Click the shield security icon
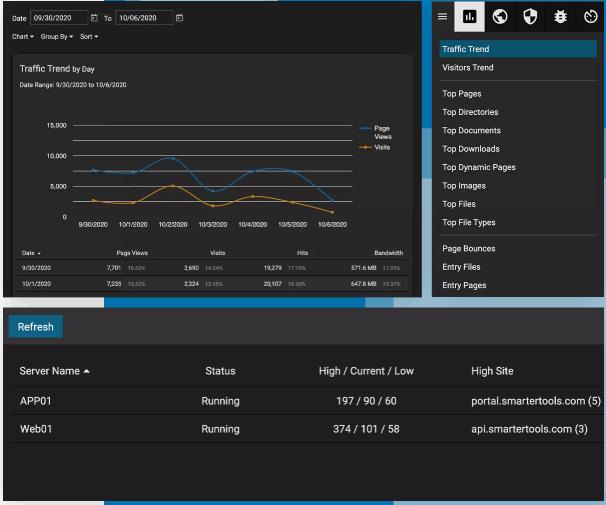The image size is (606, 505). click(530, 17)
